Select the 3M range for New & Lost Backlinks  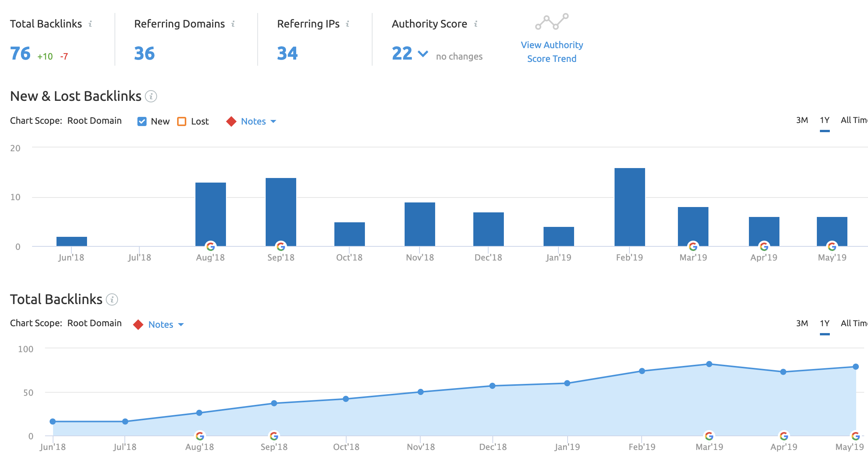click(x=802, y=120)
